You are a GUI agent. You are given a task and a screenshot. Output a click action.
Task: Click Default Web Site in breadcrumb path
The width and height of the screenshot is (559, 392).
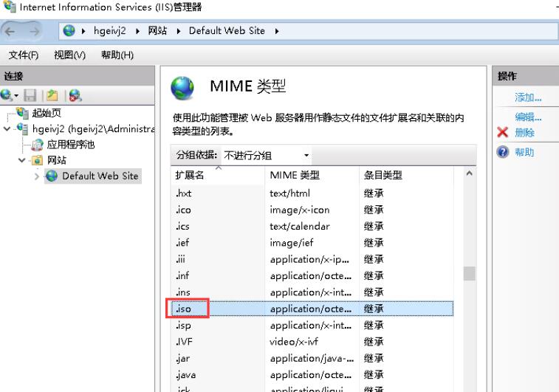pos(227,31)
